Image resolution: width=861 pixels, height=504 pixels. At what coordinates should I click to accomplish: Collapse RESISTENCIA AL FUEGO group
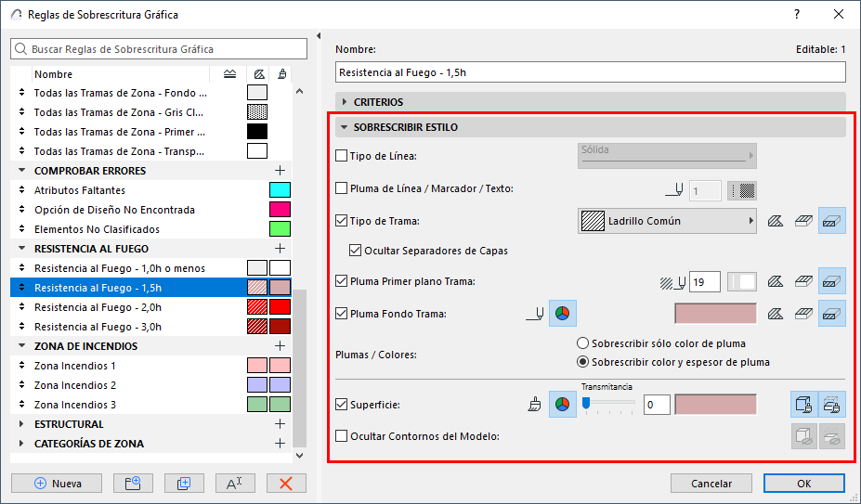pos(22,249)
